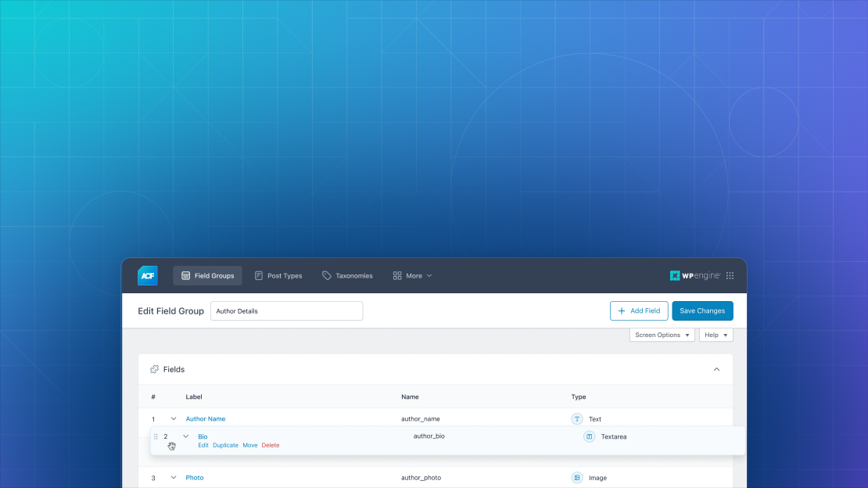868x488 pixels.
Task: Grab the drag handle on Bio row
Action: click(156, 436)
